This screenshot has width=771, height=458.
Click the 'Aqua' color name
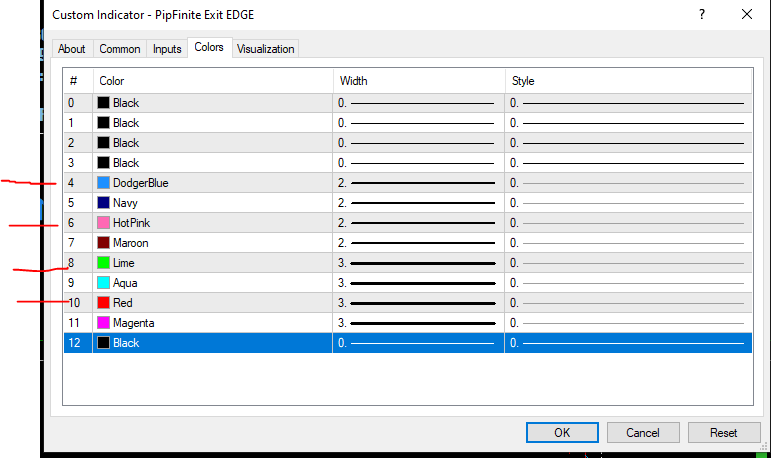click(125, 283)
